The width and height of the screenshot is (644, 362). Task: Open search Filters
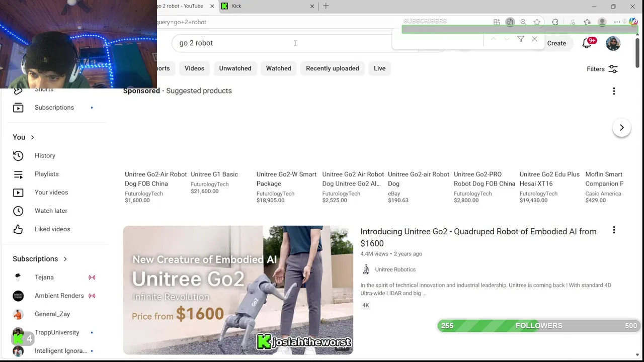(x=602, y=69)
